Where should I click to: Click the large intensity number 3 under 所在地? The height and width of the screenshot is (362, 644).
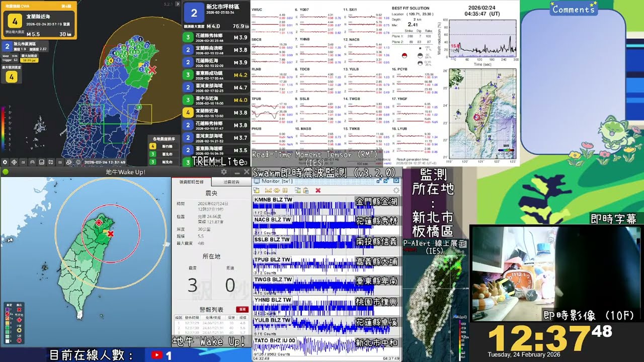pyautogui.click(x=192, y=285)
